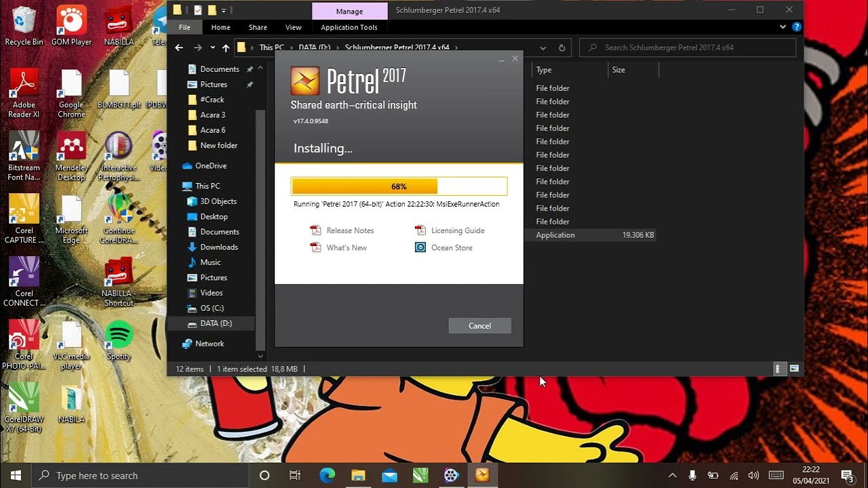Viewport: 868px width, 488px height.
Task: Switch to large icons view layout
Action: click(x=794, y=369)
